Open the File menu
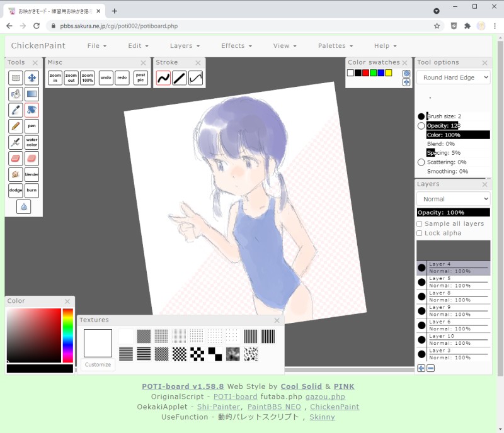The image size is (504, 433). (96, 46)
